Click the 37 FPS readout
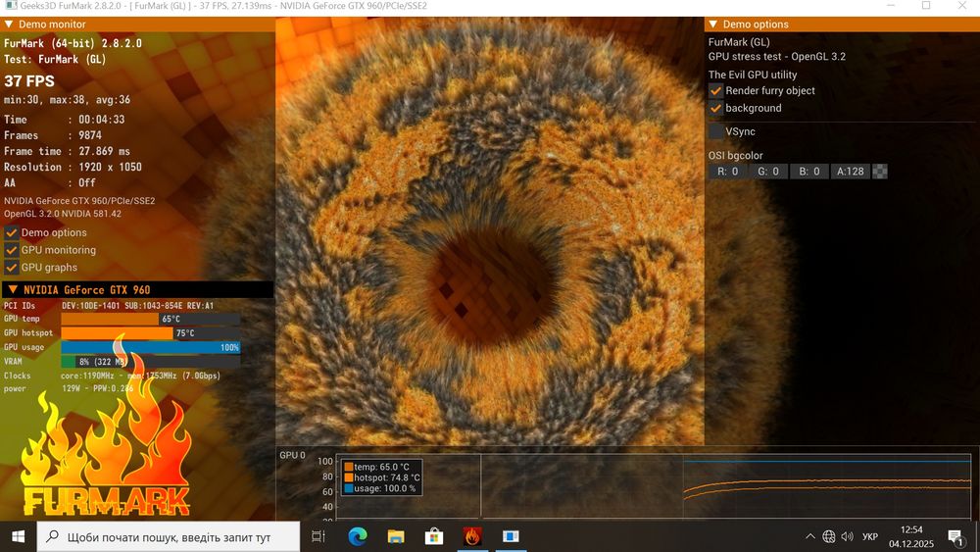Image resolution: width=980 pixels, height=552 pixels. click(x=29, y=81)
